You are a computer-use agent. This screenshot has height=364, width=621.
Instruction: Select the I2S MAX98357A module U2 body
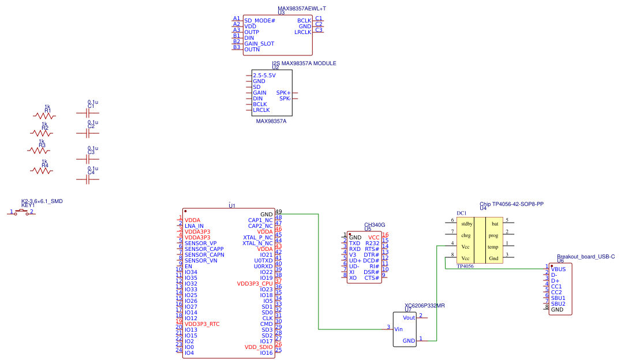pos(272,93)
